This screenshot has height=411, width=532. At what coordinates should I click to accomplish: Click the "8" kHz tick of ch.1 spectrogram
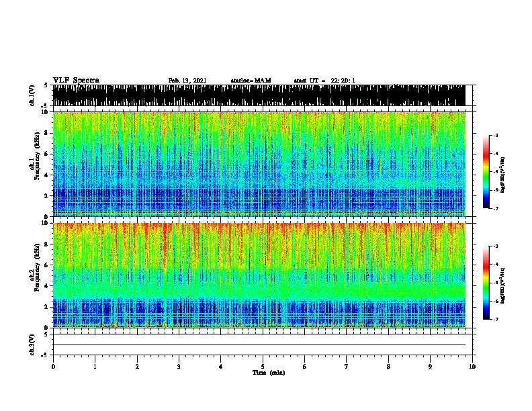[47, 133]
